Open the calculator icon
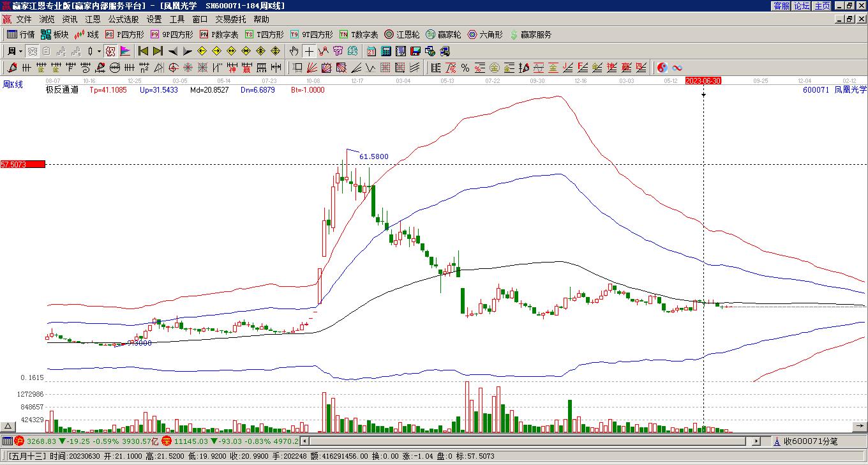The height and width of the screenshot is (465, 868). (386, 51)
